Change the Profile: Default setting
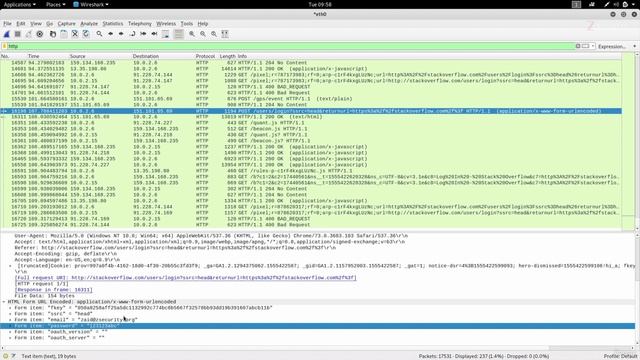The height and width of the screenshot is (360, 640). [620, 356]
